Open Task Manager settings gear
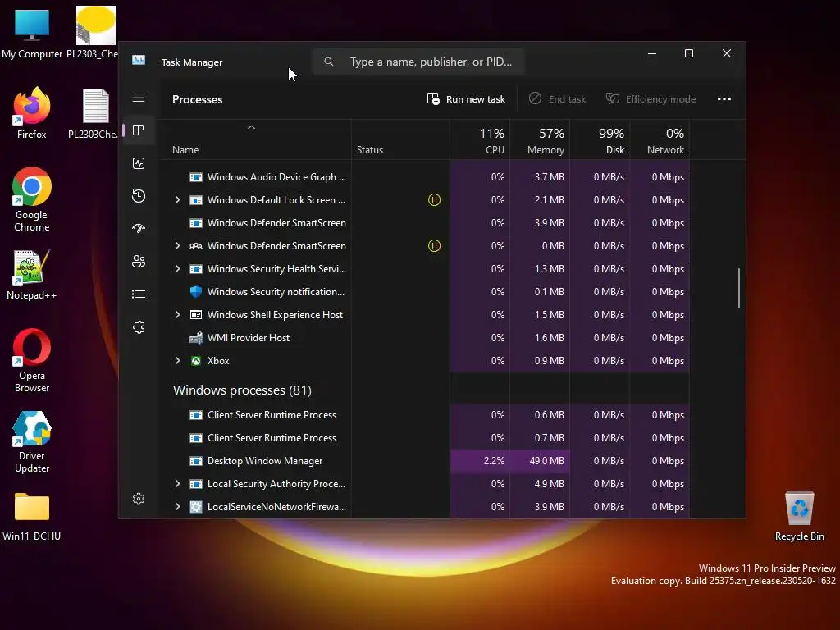This screenshot has width=840, height=630. [x=139, y=499]
